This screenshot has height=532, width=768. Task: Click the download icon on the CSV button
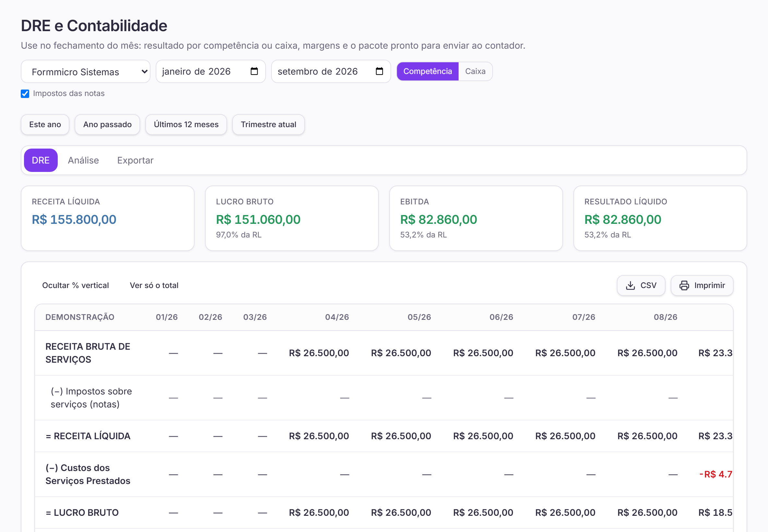[x=630, y=285]
